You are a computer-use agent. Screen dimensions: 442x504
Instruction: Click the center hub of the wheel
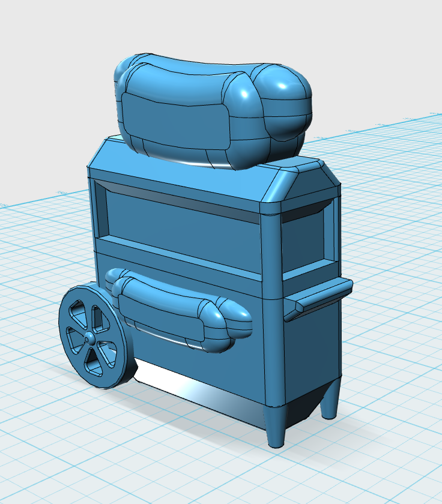point(89,338)
